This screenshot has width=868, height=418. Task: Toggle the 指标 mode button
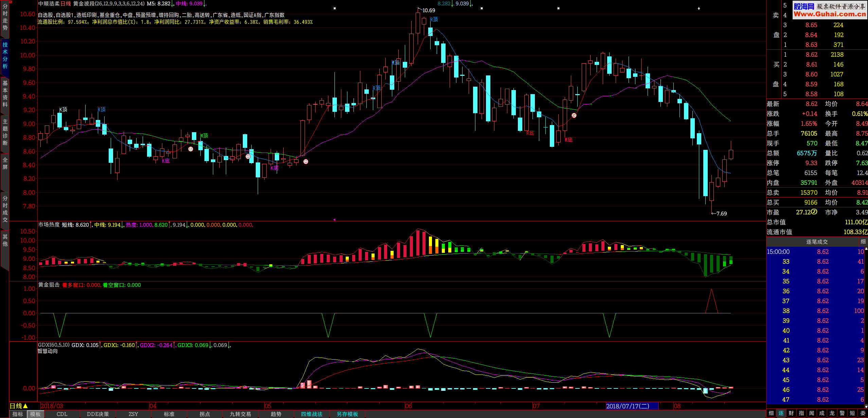point(18,414)
